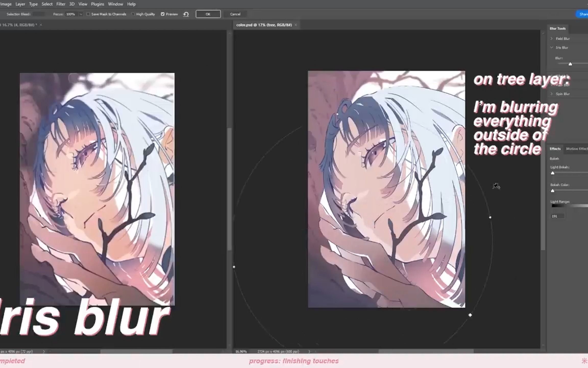The height and width of the screenshot is (368, 588).
Task: Cancel the blur gallery
Action: point(235,14)
